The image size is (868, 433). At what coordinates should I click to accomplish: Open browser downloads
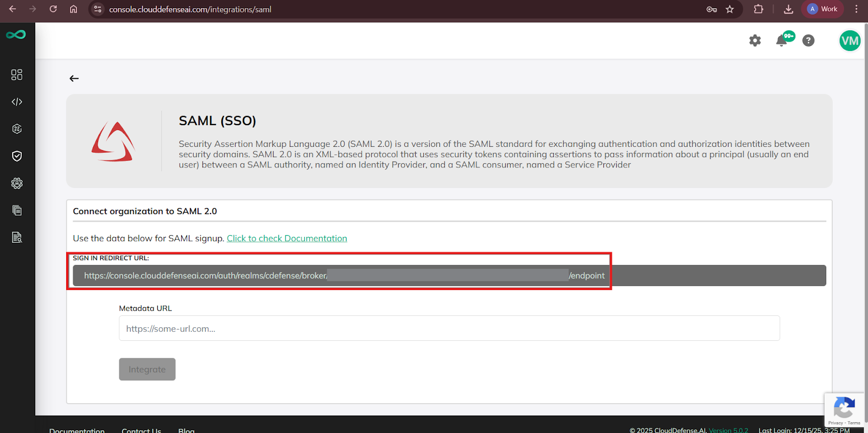click(x=788, y=9)
